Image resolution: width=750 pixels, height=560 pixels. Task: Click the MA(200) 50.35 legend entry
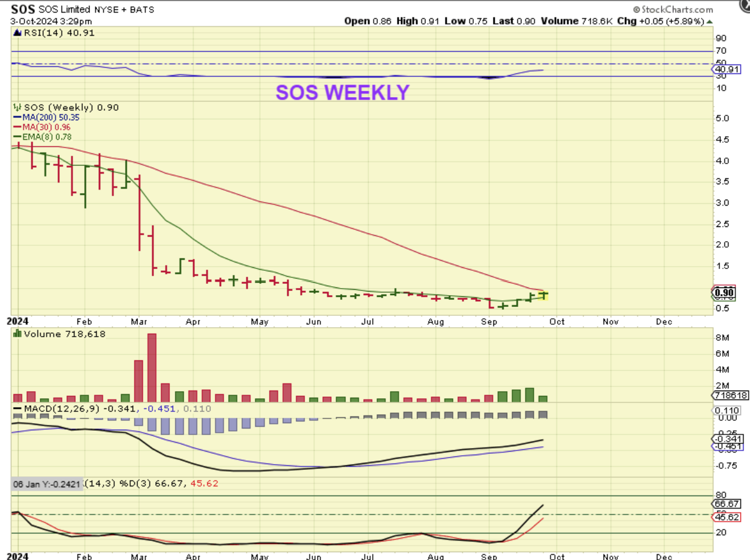52,117
